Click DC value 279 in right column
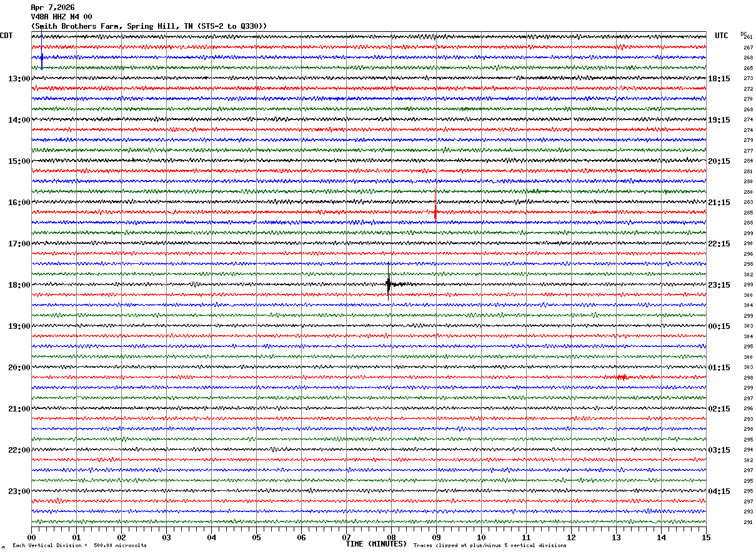756x554 pixels. point(749,140)
